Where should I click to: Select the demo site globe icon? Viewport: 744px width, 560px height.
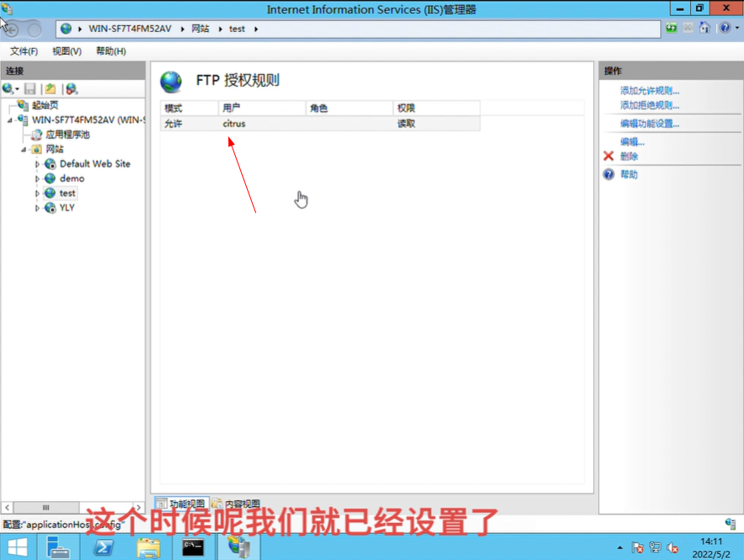50,179
